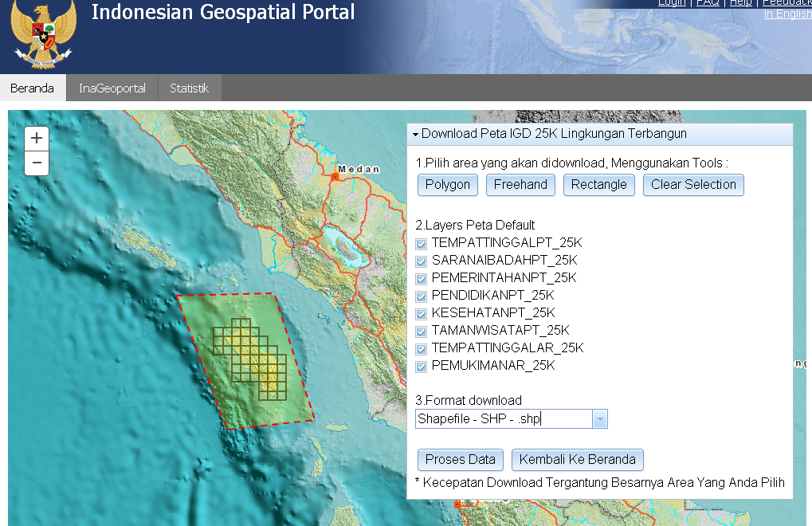Click the map zoom in icon
Screen dimensions: 812x526
coord(36,137)
